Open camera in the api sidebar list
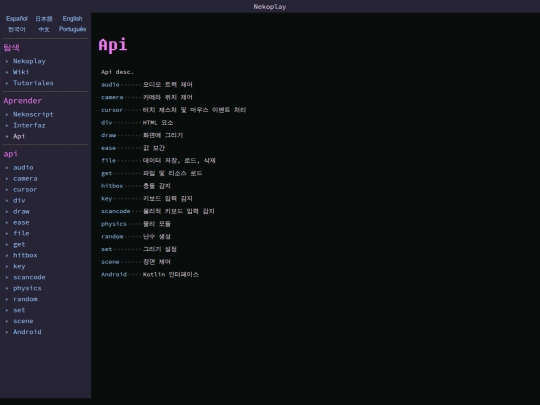 pyautogui.click(x=25, y=178)
